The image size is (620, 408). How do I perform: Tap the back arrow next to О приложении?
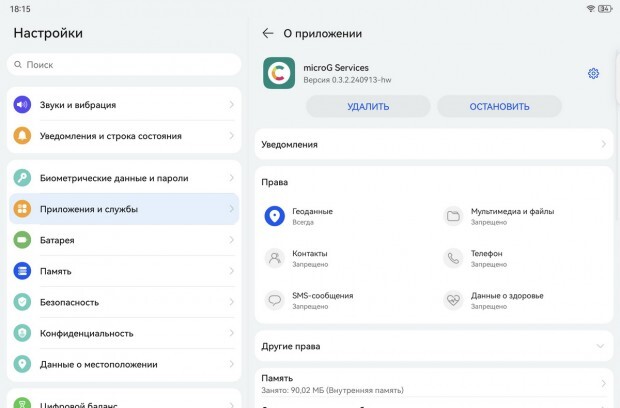(x=268, y=34)
